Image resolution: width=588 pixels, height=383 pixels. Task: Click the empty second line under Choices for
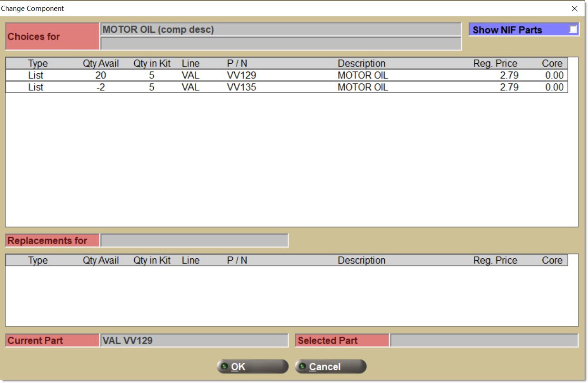tap(280, 44)
